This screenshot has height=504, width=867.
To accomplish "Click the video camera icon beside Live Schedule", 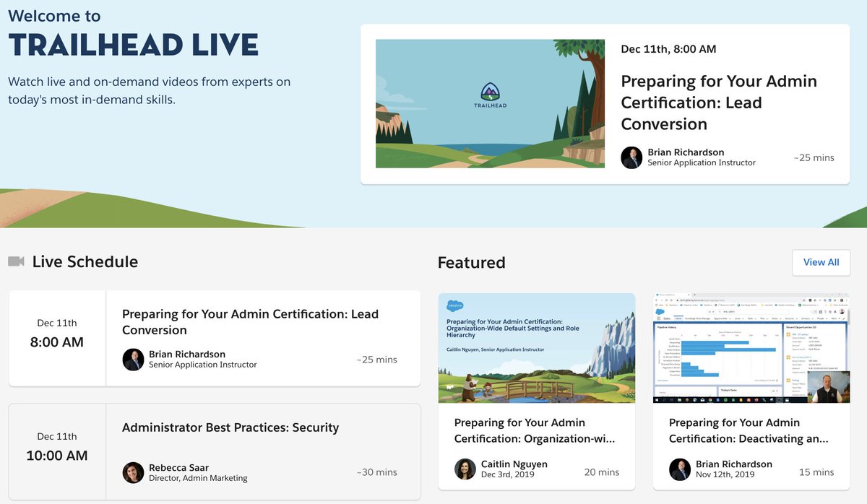I will pos(16,262).
